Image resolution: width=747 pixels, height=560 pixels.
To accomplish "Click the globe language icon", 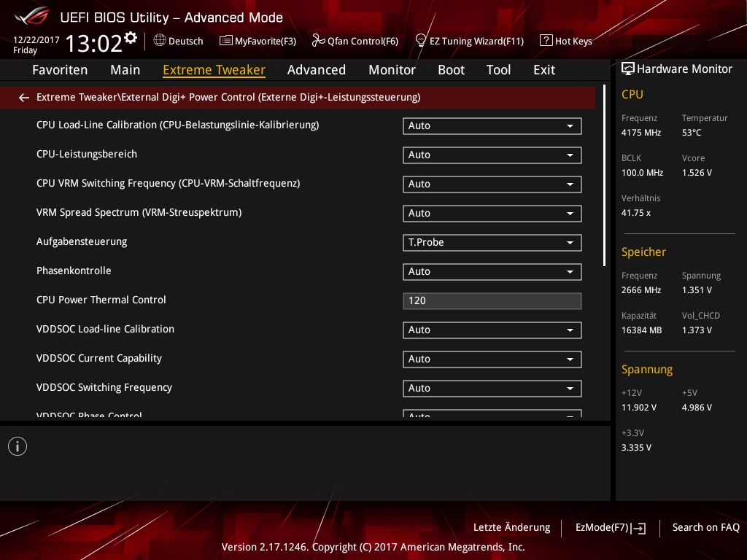I will click(160, 40).
